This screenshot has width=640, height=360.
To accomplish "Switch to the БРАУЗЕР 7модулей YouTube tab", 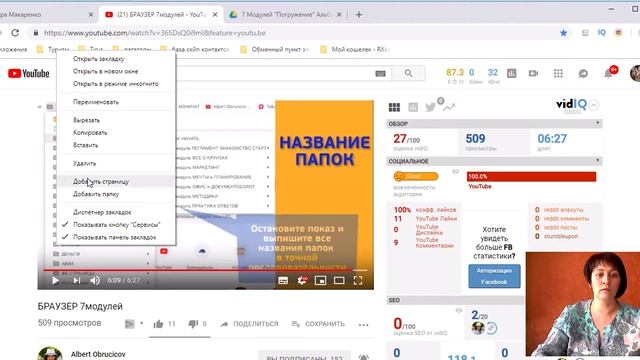I will pyautogui.click(x=161, y=15).
